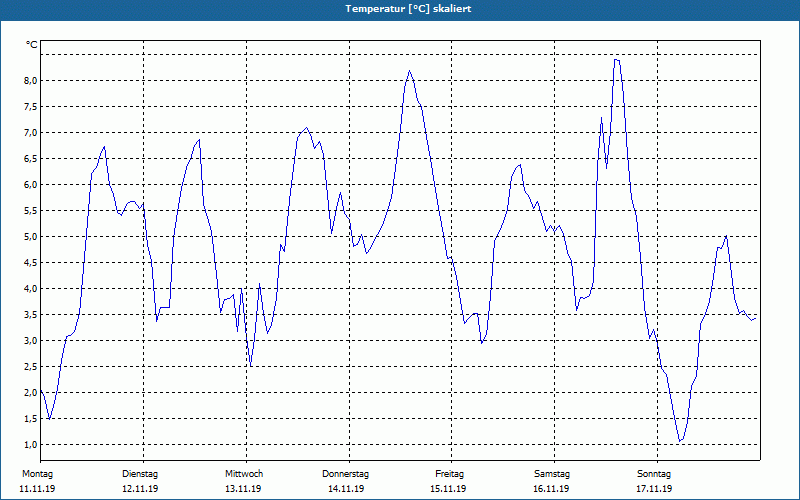
Task: Click the chart title 'Temperatur [°C] skaliert'
Action: click(408, 9)
